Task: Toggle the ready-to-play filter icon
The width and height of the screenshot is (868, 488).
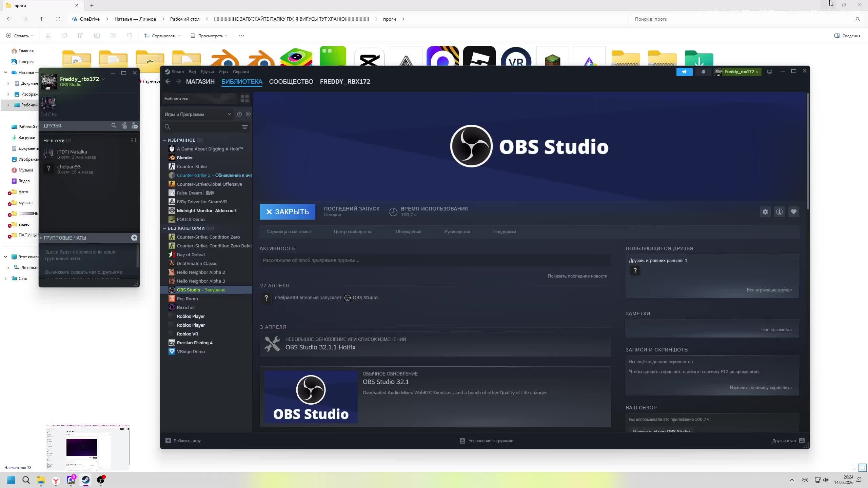Action: [248, 114]
